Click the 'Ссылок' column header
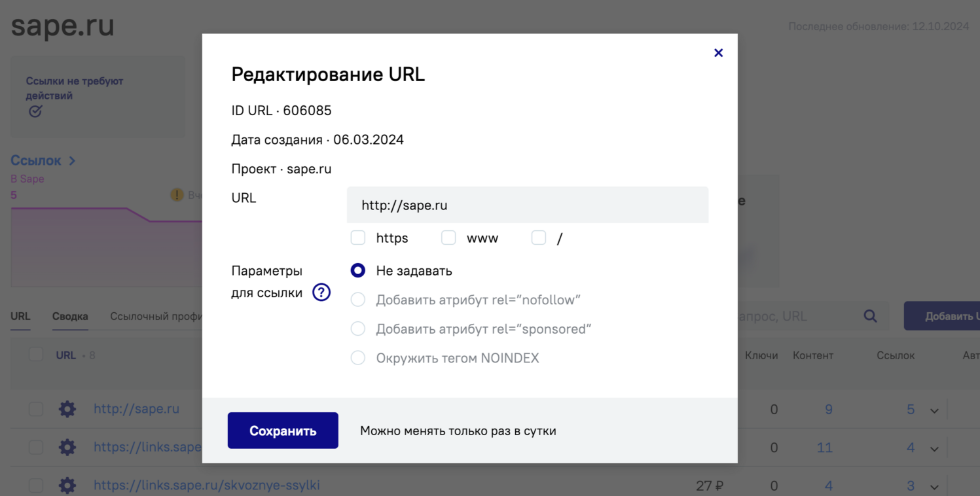Screen dimensions: 980x496 (x=896, y=355)
